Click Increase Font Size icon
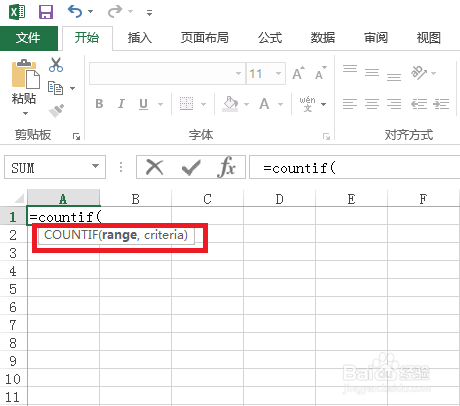The height and width of the screenshot is (406, 460). [x=298, y=73]
